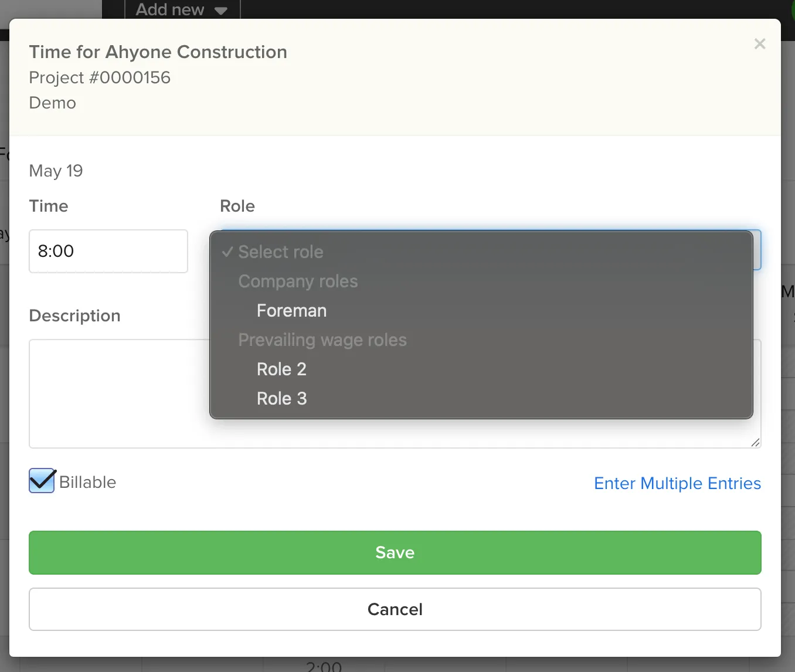The image size is (795, 672).
Task: Select Foreman from the role list
Action: coord(291,311)
